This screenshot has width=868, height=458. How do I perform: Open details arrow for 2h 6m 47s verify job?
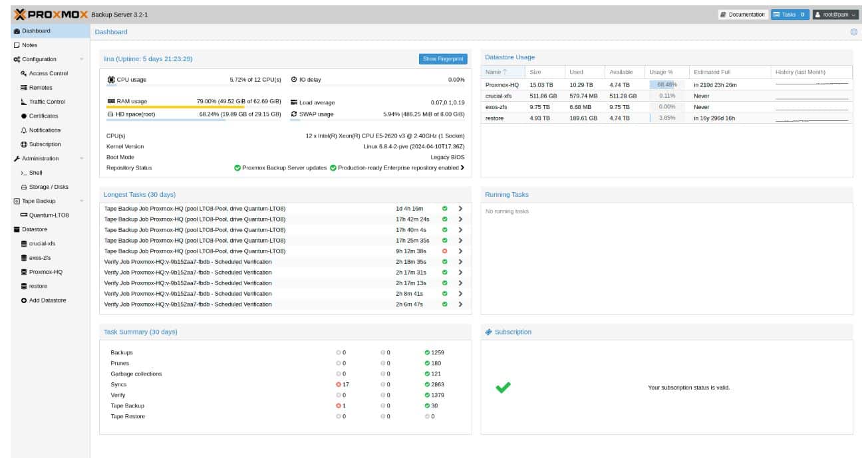460,304
